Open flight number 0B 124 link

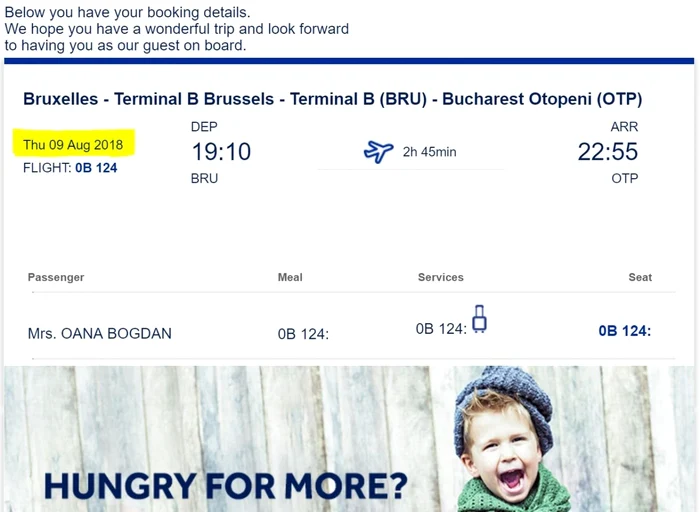[x=96, y=168]
